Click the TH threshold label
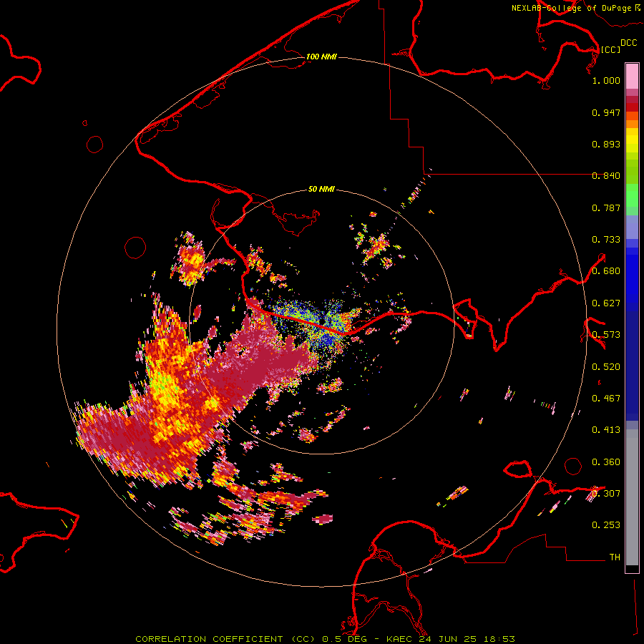Screen dimensions: 644x644 pyautogui.click(x=615, y=557)
